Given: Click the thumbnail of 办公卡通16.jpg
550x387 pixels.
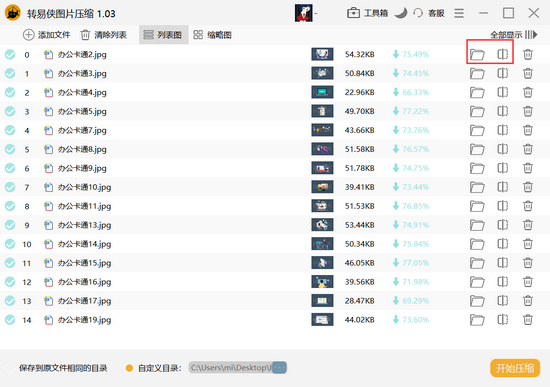Looking at the screenshot, I should [x=322, y=282].
